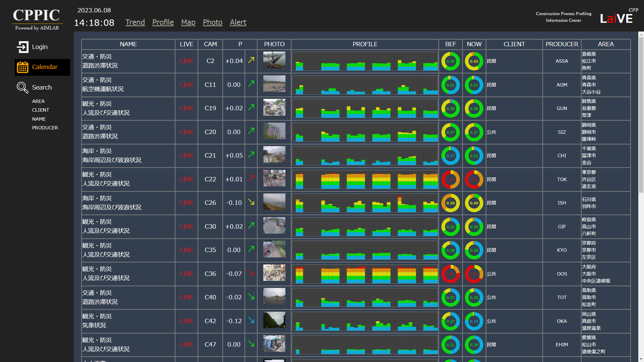The image size is (644, 362).
Task: Open the Alert page link
Action: point(238,22)
